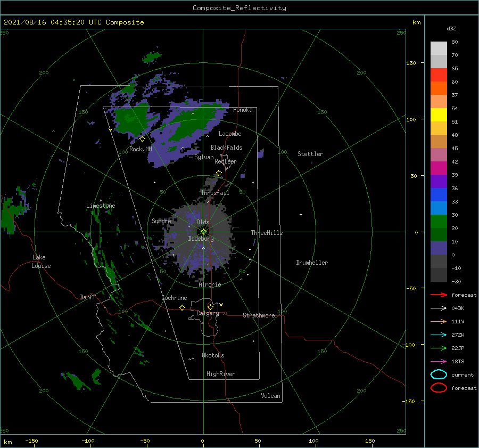The image size is (479, 448).
Task: Click the Olds label near radar center
Action: 203,222
